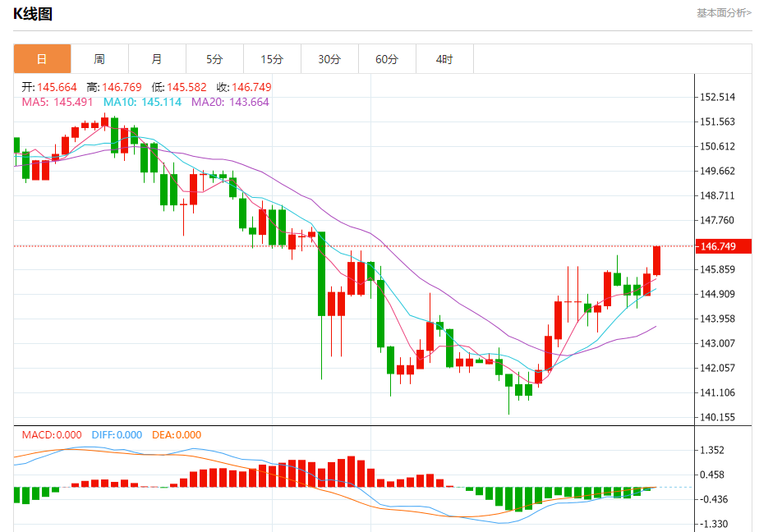Click the 148.711 price axis label
The width and height of the screenshot is (759, 532).
(x=717, y=196)
